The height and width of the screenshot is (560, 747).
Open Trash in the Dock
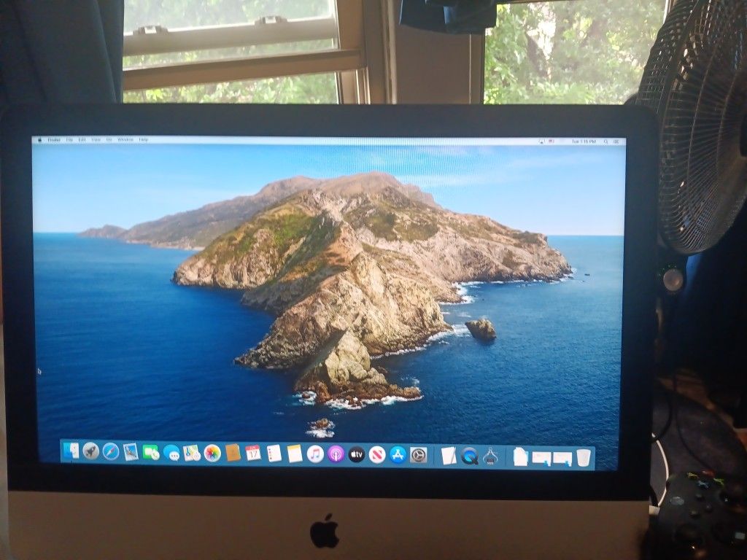(x=584, y=458)
